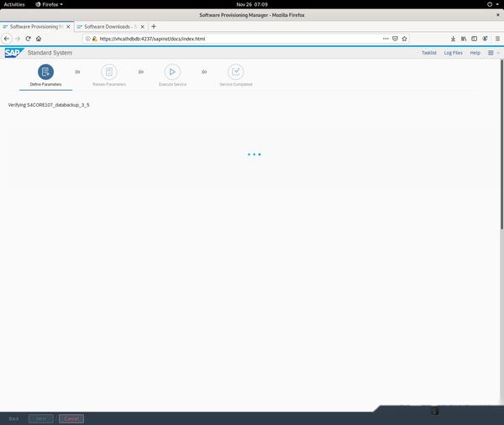Click the Define Parameters step icon
The height and width of the screenshot is (425, 504).
[45, 71]
